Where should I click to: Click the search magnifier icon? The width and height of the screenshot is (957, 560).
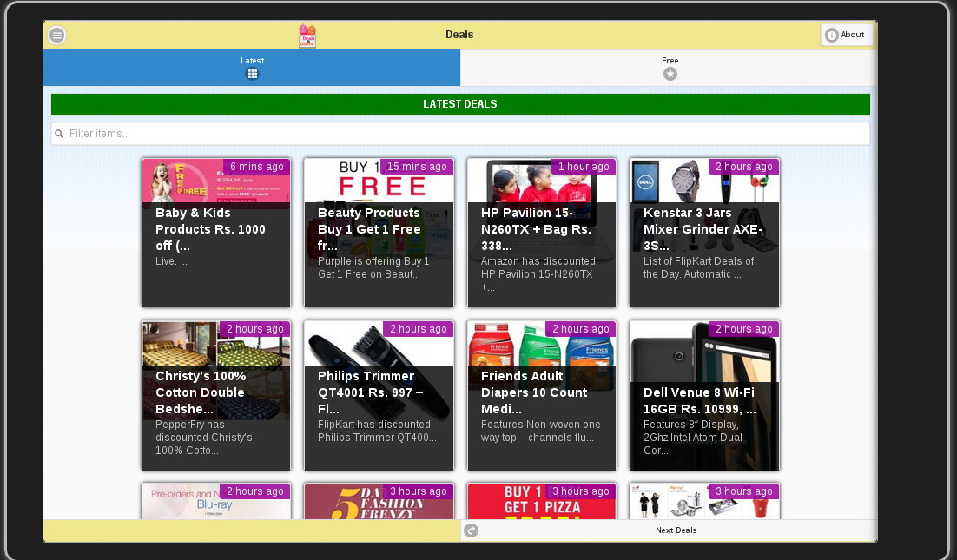[59, 134]
